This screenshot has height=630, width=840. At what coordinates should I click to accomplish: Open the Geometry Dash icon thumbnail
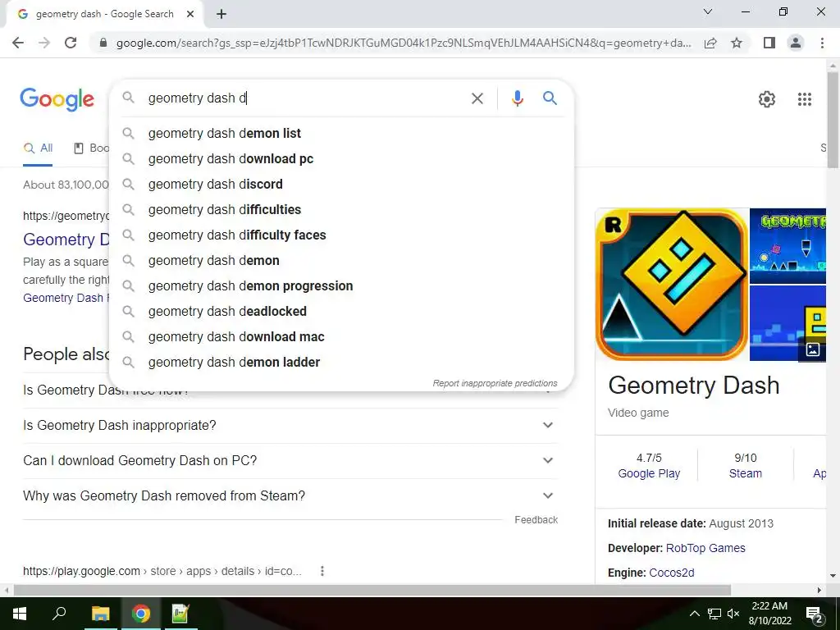(x=672, y=285)
